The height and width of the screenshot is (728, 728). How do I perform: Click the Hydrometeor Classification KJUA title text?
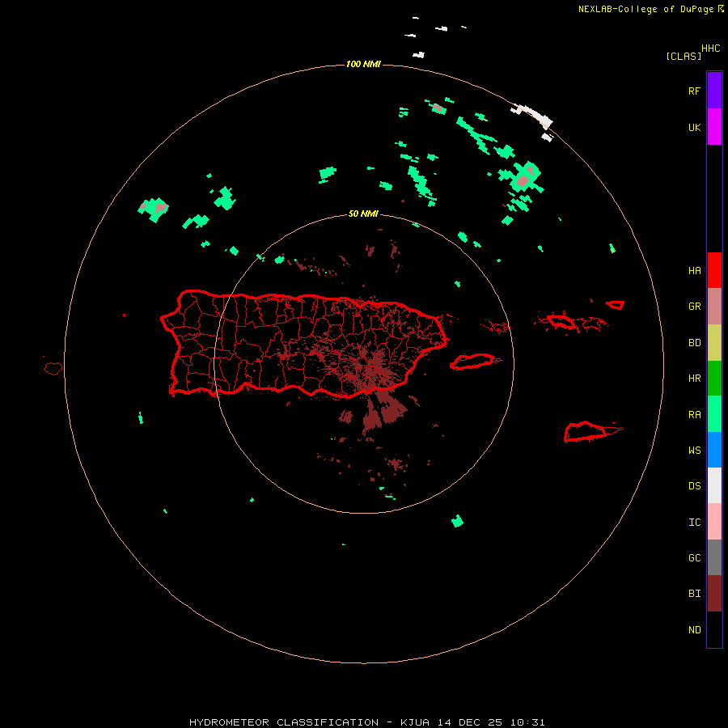[366, 722]
